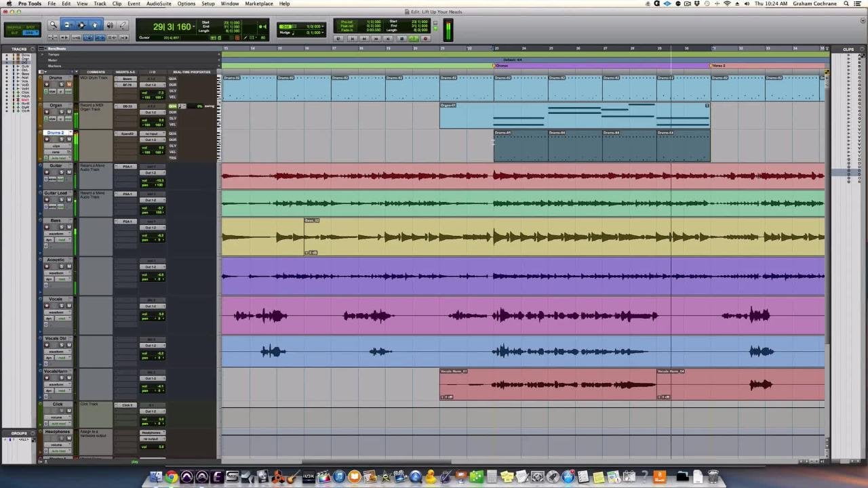Mute the Vocals track
This screenshot has width=868, height=488.
(x=69, y=305)
